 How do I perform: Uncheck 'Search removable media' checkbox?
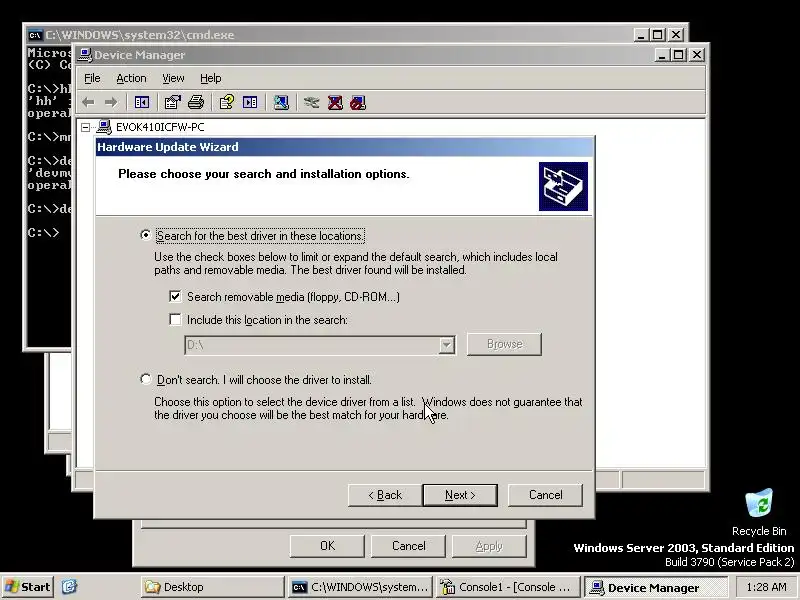coord(175,296)
